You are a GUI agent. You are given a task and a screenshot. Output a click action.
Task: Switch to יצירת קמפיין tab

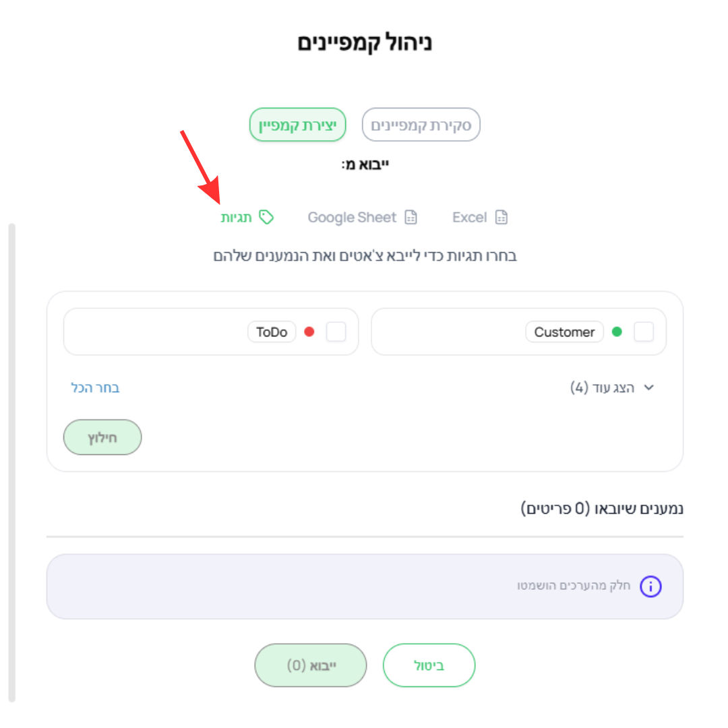click(298, 125)
